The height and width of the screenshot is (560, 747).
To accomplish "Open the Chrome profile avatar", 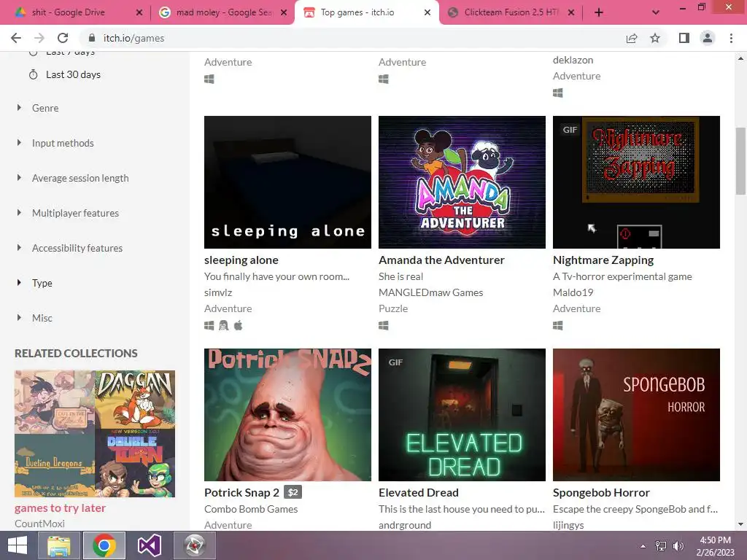I will click(708, 38).
